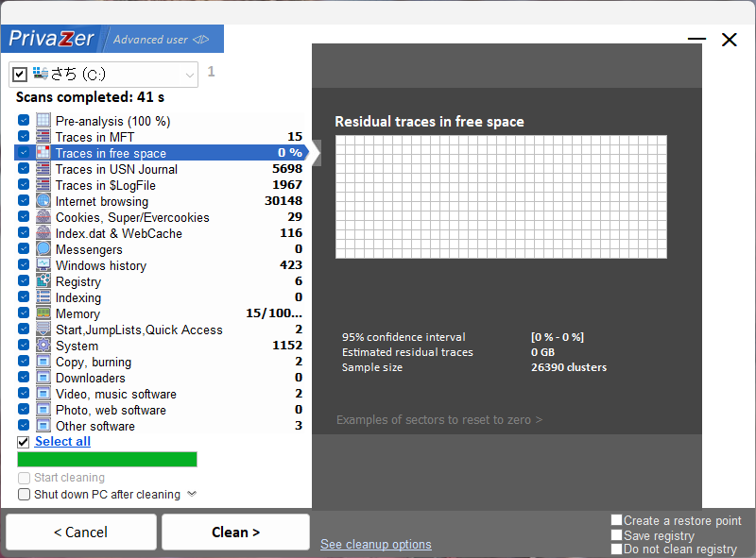
Task: Click the Windows history icon
Action: [x=43, y=264]
